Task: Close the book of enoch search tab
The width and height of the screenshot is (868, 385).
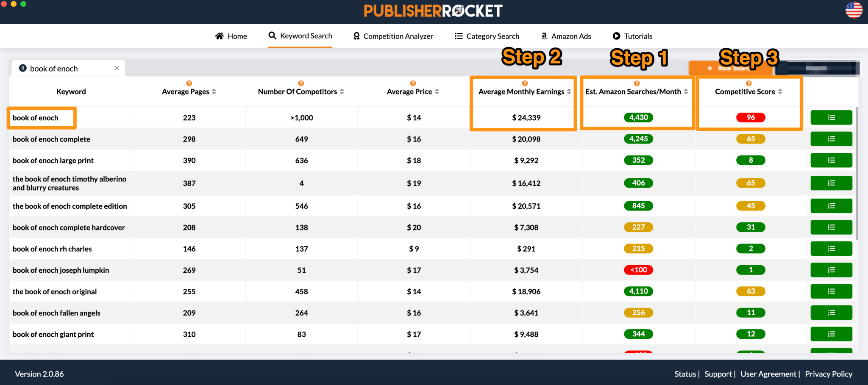Action: click(117, 68)
